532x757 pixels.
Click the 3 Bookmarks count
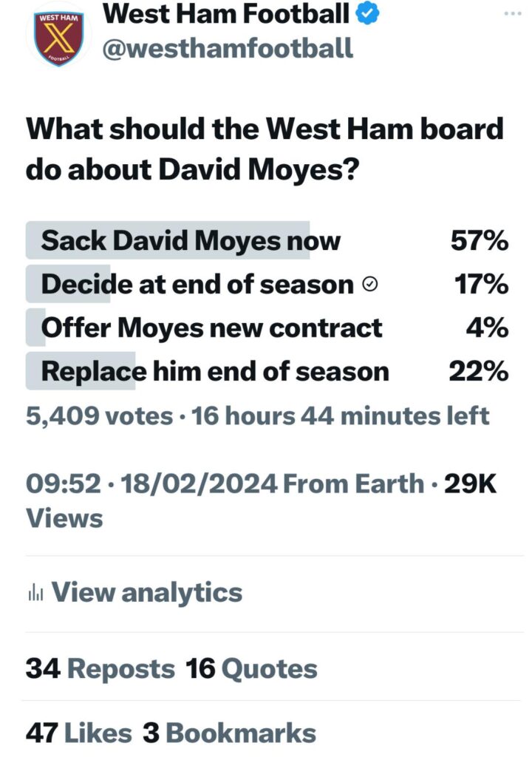pyautogui.click(x=229, y=733)
